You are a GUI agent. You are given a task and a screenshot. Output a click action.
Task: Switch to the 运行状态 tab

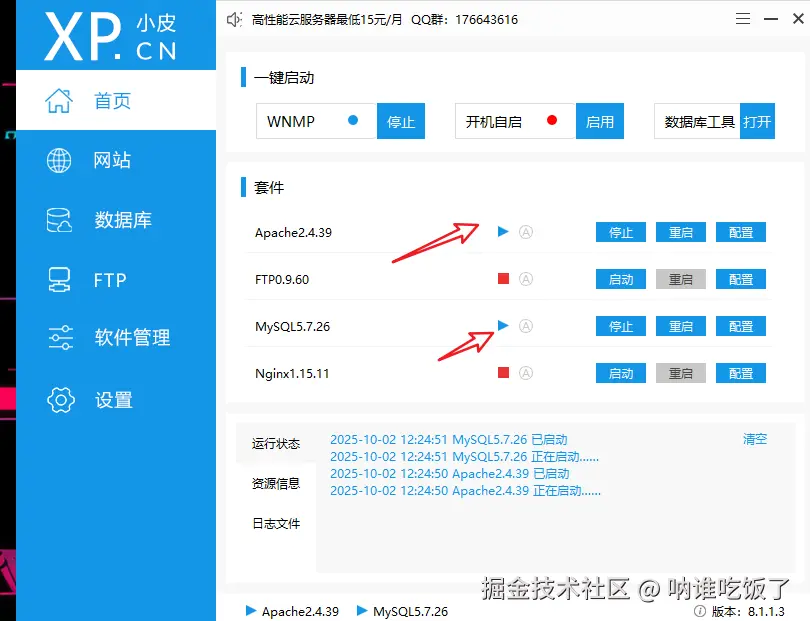pos(276,443)
